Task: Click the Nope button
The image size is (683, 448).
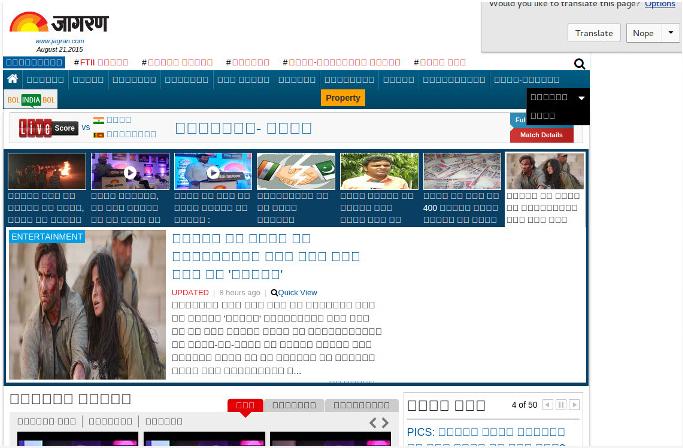Action: click(643, 33)
